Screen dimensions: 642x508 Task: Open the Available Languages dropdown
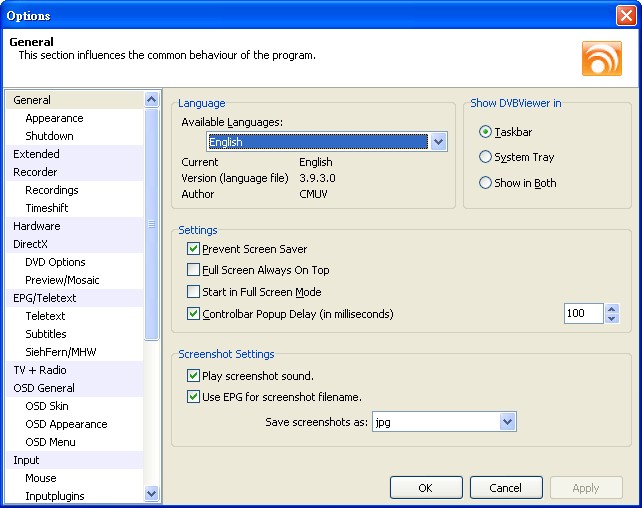click(438, 142)
